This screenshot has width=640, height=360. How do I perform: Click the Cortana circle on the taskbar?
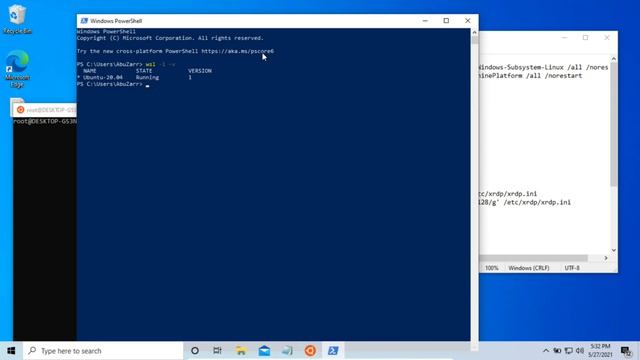click(x=195, y=351)
